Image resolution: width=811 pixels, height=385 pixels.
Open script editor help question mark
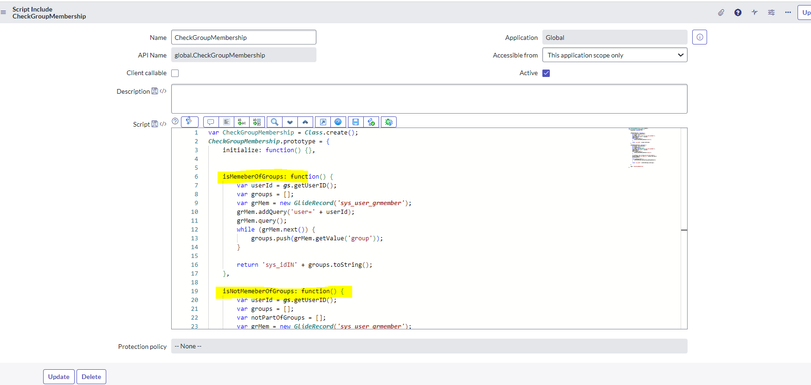tap(175, 122)
